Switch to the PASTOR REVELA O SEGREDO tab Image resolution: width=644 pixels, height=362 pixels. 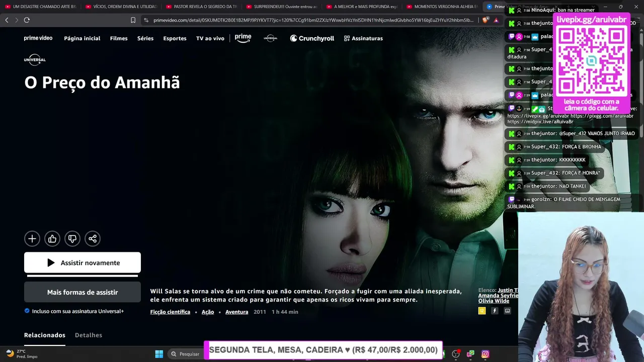[x=201, y=7]
